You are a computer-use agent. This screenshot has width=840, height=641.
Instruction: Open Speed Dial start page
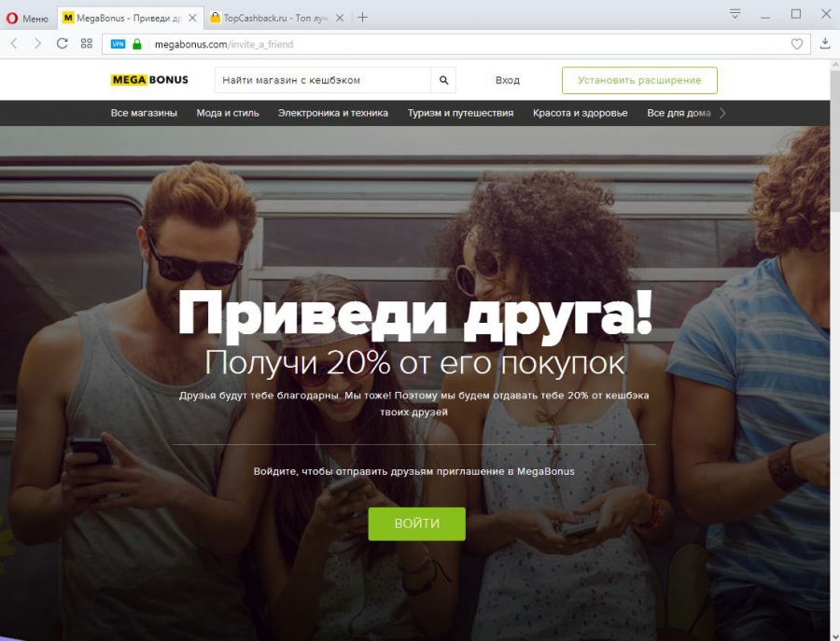pos(86,43)
